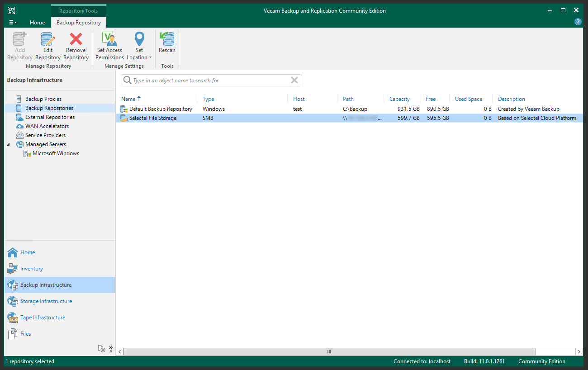The width and height of the screenshot is (588, 370).
Task: Sort by Path column header
Action: pos(348,99)
